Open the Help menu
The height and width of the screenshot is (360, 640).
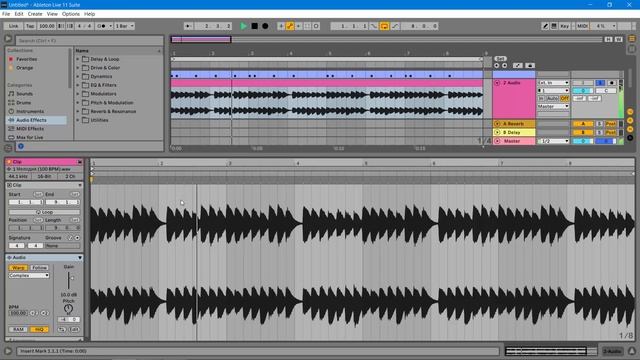[x=89, y=14]
